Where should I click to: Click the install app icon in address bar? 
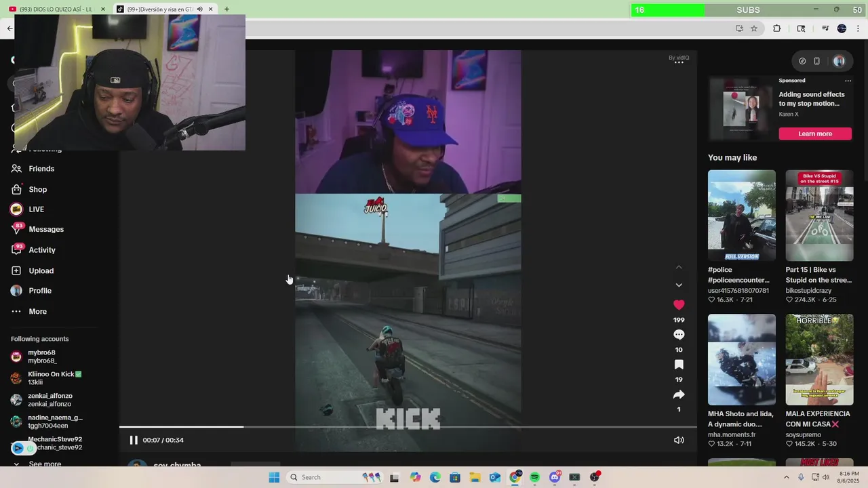point(739,28)
